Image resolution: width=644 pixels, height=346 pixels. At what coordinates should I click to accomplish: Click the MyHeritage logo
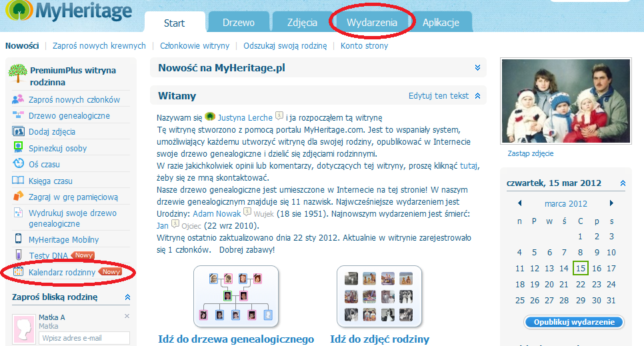pyautogui.click(x=69, y=11)
